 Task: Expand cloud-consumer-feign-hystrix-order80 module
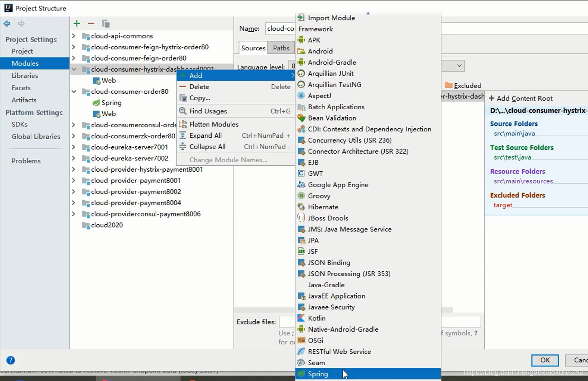tap(74, 47)
